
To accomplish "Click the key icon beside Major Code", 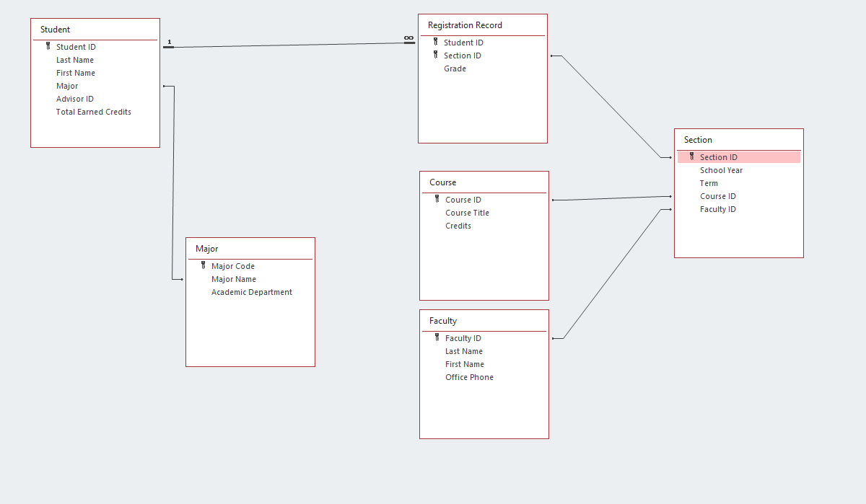I will pyautogui.click(x=202, y=265).
